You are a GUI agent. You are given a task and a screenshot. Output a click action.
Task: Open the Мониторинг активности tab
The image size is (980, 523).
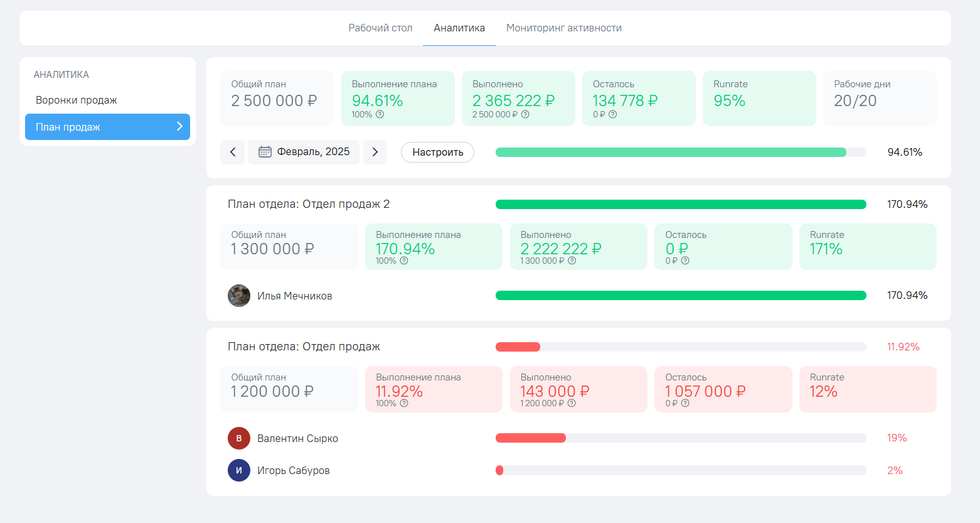pyautogui.click(x=563, y=28)
